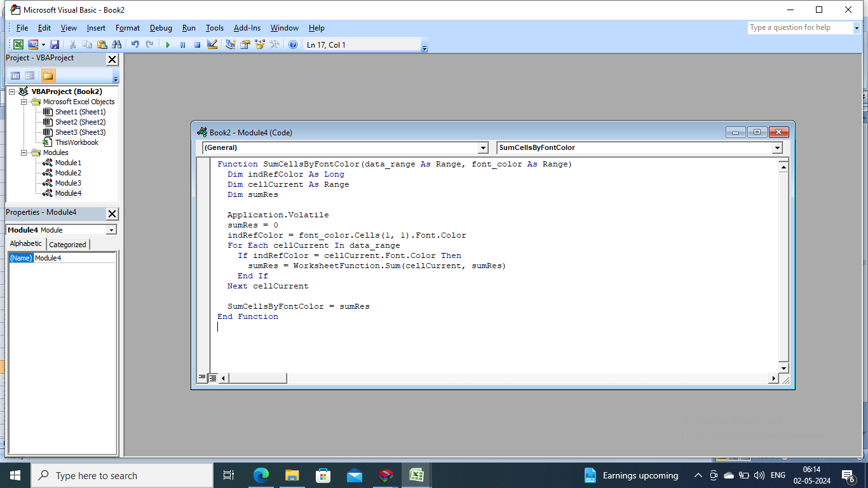Open the (General) object dropdown in code window
The height and width of the screenshot is (488, 868).
pyautogui.click(x=482, y=147)
